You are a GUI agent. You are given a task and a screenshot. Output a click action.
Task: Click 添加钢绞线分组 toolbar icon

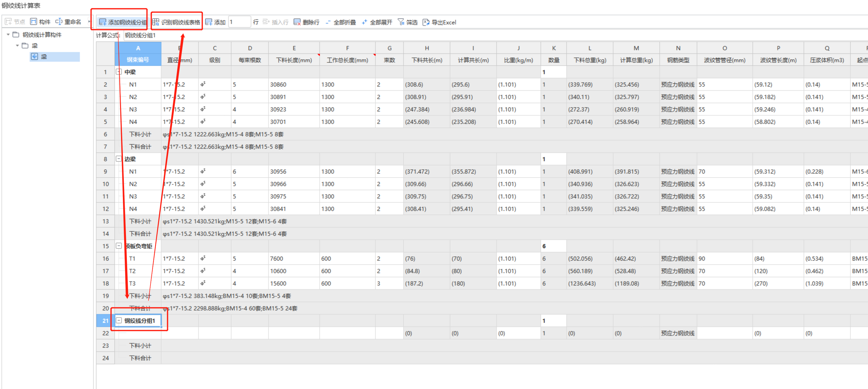point(103,22)
